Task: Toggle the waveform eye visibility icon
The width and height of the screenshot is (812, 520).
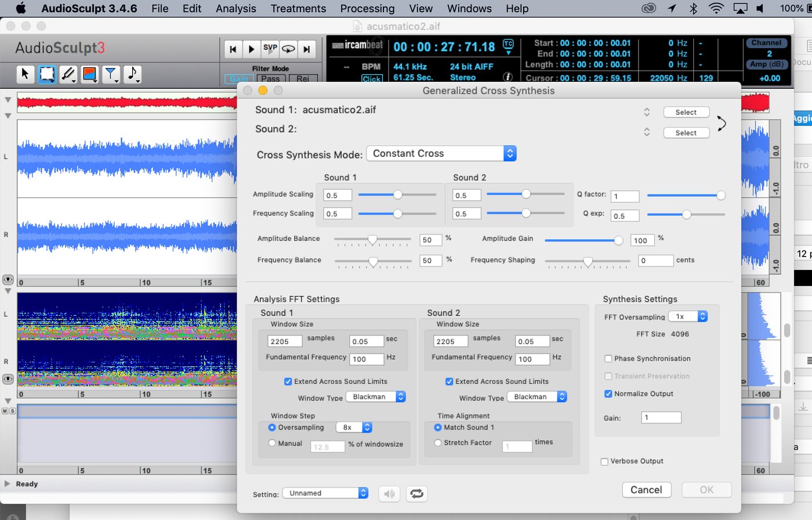Action: pos(8,279)
